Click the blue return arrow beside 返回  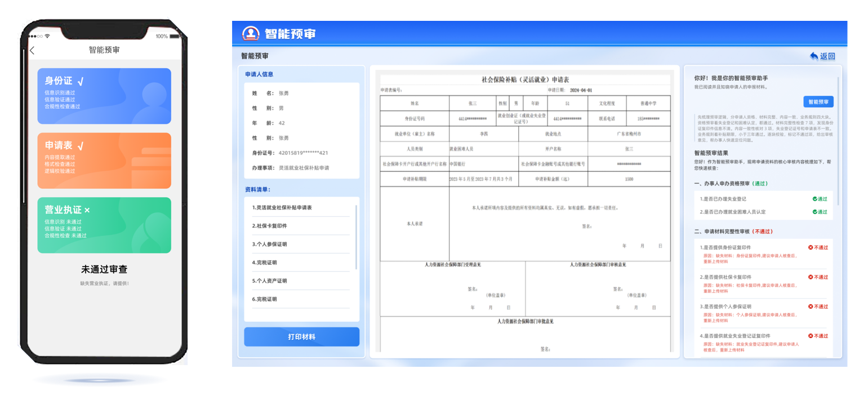point(814,56)
